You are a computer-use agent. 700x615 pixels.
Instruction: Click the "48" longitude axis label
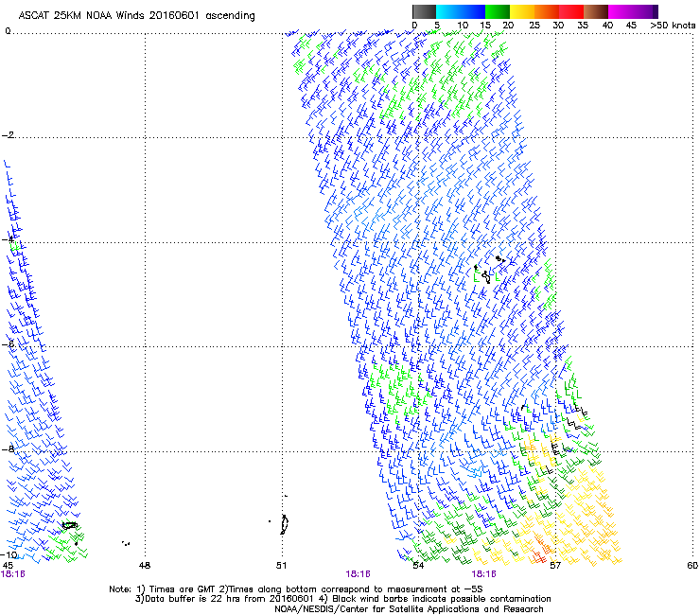point(145,566)
